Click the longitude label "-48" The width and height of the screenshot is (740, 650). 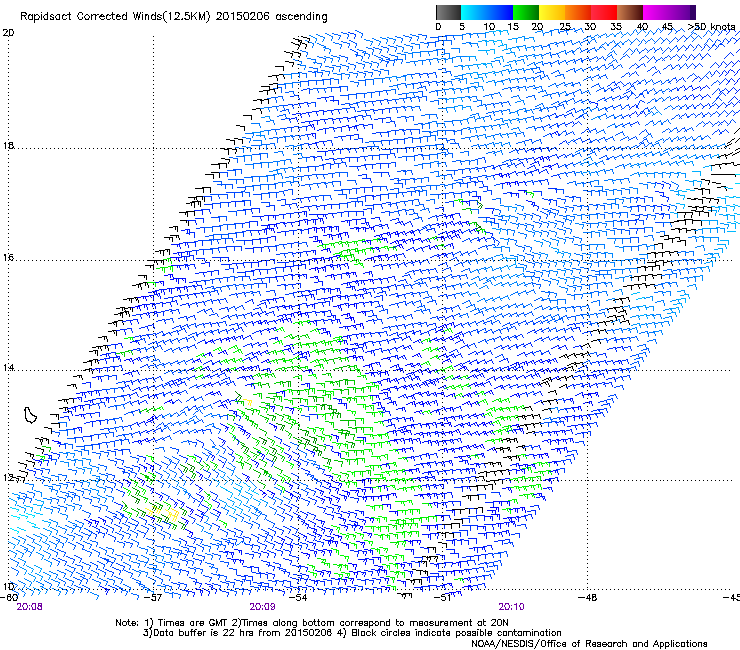tap(587, 597)
